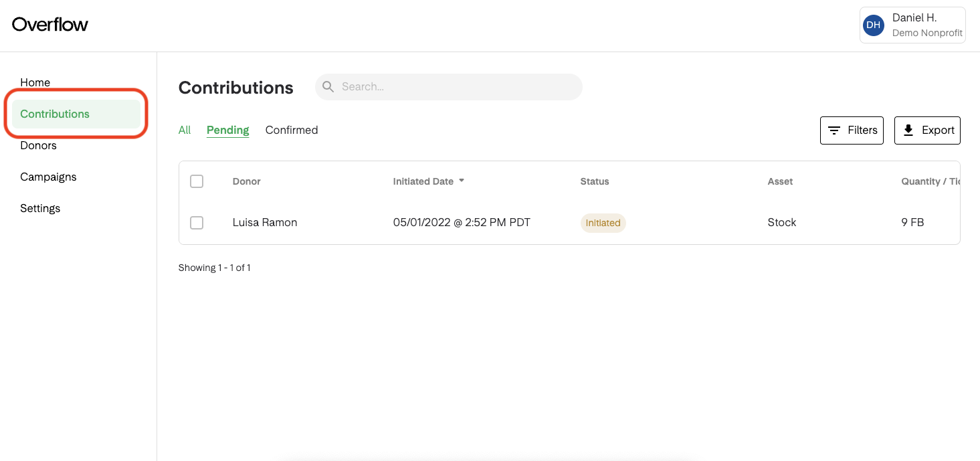Image resolution: width=980 pixels, height=461 pixels.
Task: Click the contributions search field
Action: (x=449, y=87)
